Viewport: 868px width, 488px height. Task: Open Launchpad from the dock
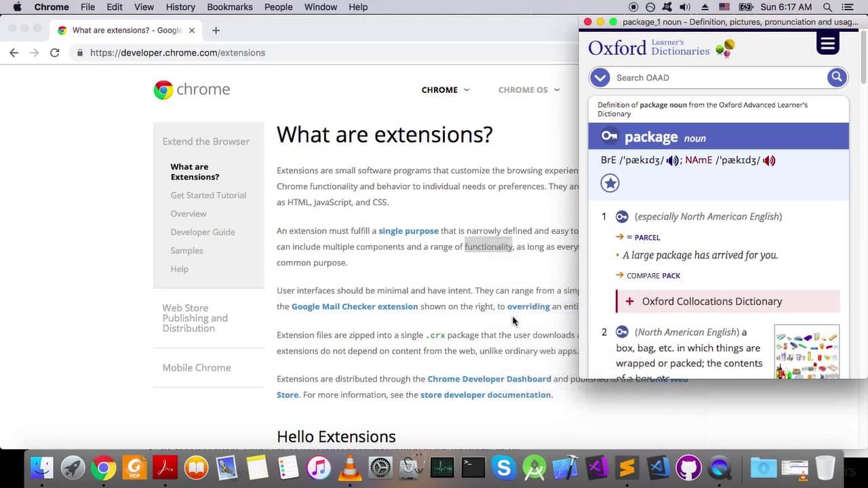(73, 468)
